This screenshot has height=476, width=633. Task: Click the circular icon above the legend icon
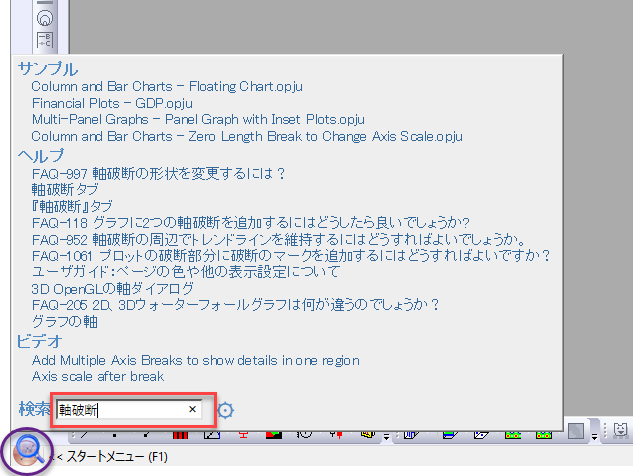[45, 18]
